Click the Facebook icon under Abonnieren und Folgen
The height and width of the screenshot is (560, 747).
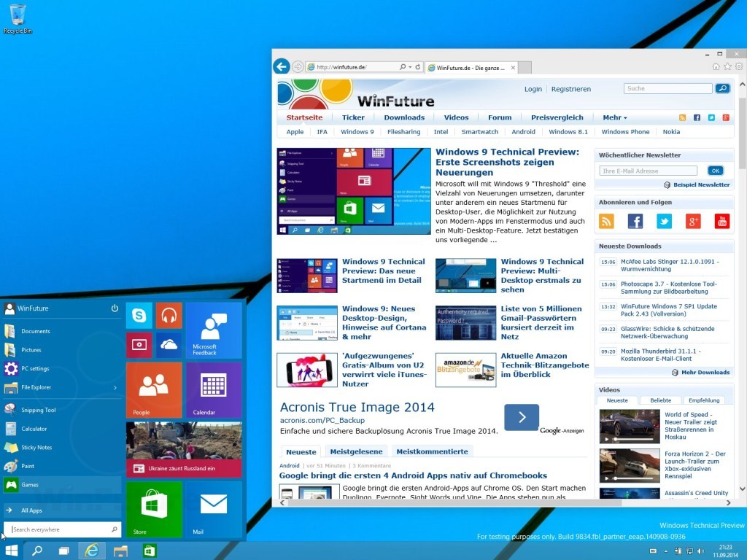pos(635,221)
